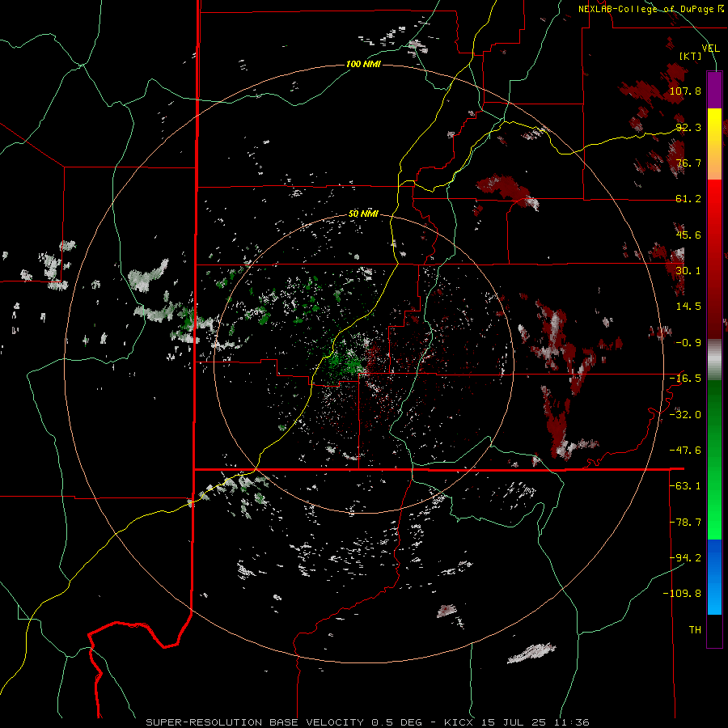The height and width of the screenshot is (728, 728).
Task: Select the 61.2 scale value
Action: click(x=688, y=199)
